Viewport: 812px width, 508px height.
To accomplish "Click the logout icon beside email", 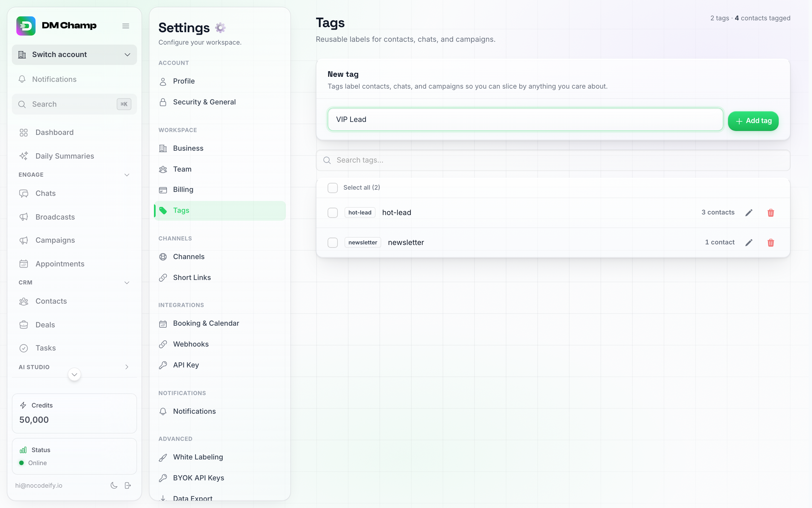I will coord(128,485).
